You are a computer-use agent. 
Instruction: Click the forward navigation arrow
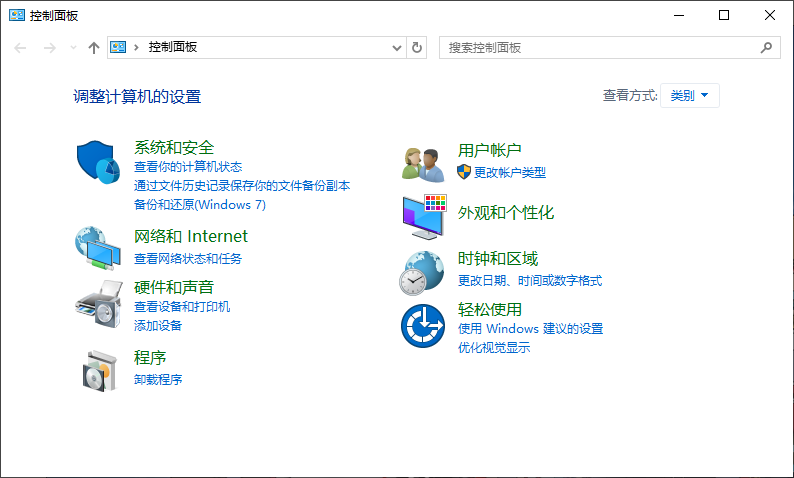(50, 48)
